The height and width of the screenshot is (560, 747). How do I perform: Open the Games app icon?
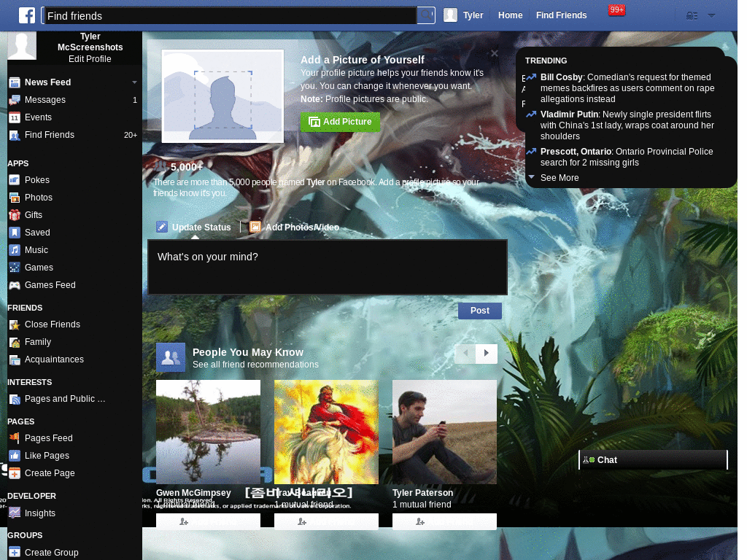point(15,268)
